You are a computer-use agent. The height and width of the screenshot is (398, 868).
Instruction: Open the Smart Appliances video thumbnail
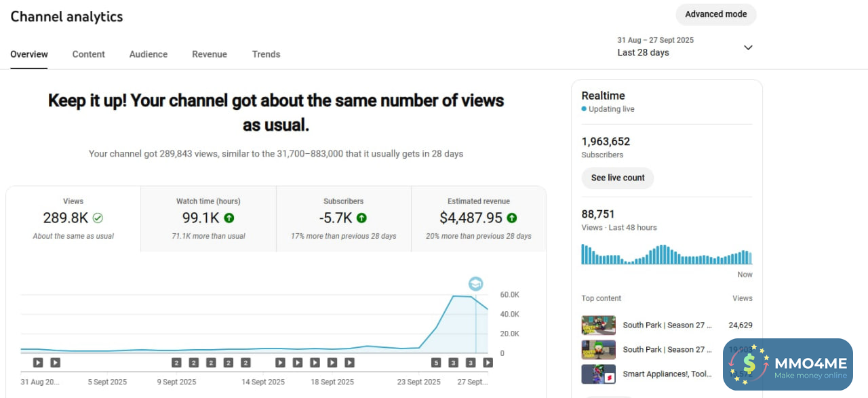pyautogui.click(x=599, y=374)
